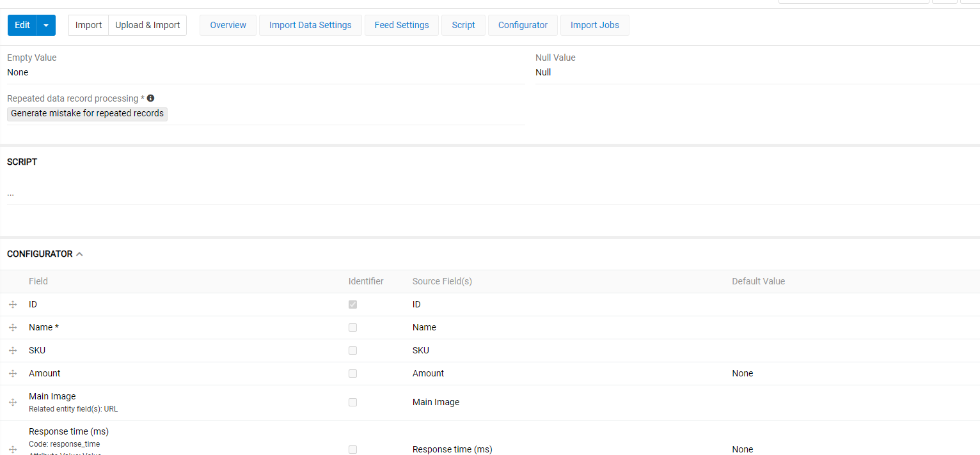Check the Identifier box for SKU

[x=352, y=350]
